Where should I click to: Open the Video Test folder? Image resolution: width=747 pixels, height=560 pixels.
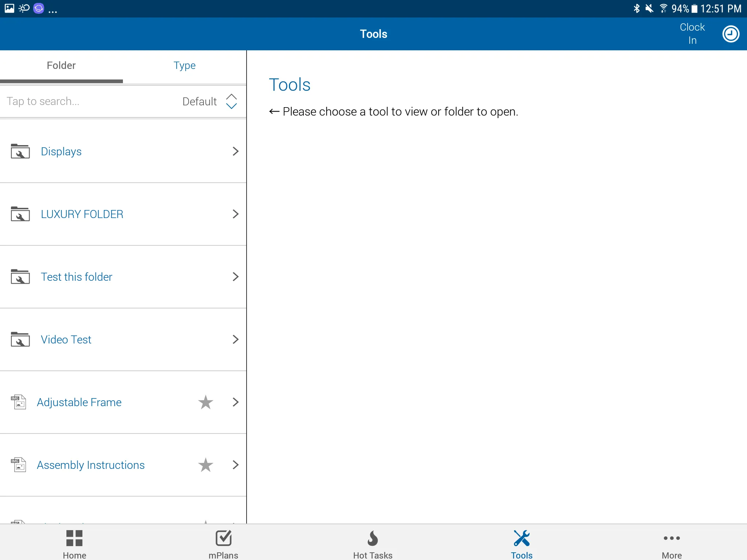123,339
